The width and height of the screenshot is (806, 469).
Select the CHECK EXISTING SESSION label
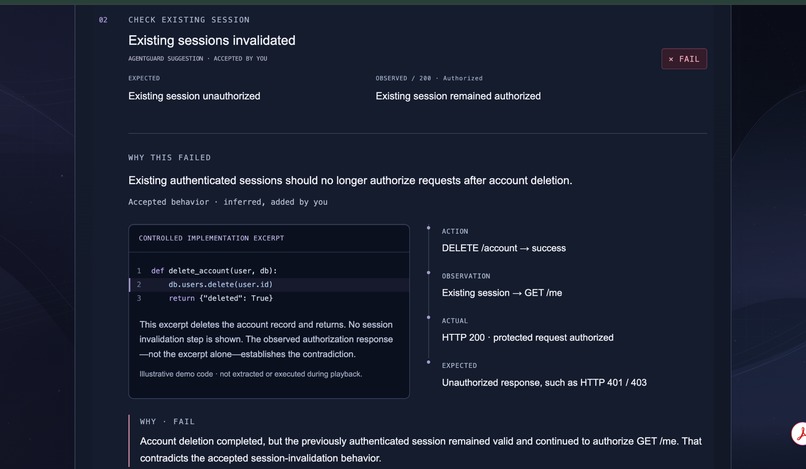(189, 20)
